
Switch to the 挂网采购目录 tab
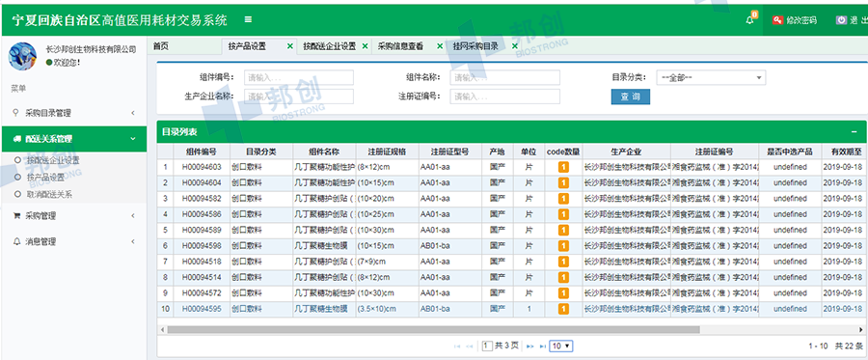[475, 46]
